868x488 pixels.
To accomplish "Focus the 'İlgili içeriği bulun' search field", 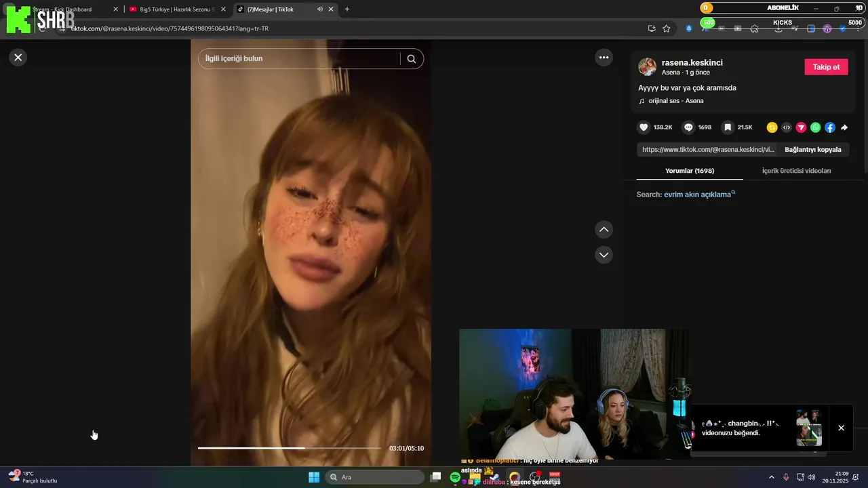I will point(298,59).
